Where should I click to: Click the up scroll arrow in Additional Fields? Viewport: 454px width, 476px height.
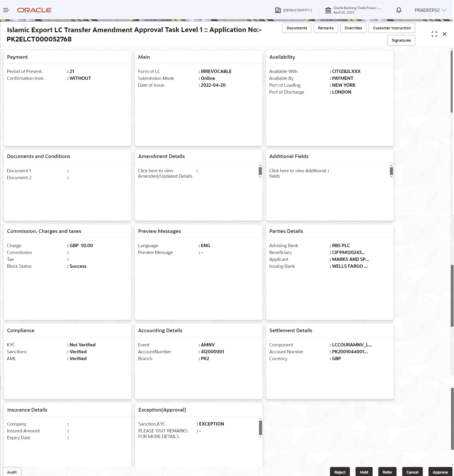click(392, 165)
